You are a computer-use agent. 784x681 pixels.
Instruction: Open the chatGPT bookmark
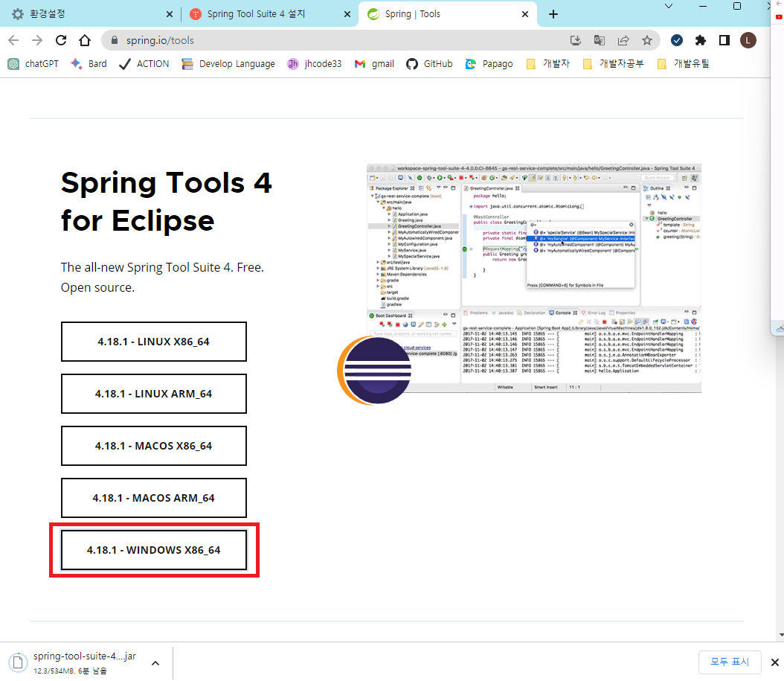coord(33,64)
